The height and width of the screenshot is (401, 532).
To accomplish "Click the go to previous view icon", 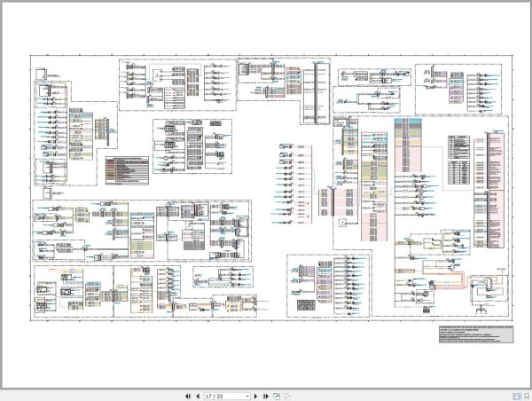I will [x=277, y=397].
